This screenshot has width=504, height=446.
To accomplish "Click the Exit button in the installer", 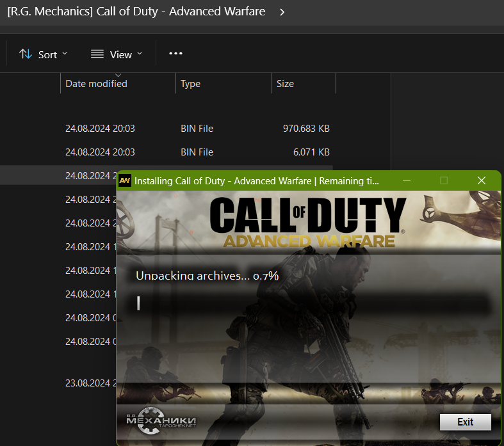I will coord(465,422).
